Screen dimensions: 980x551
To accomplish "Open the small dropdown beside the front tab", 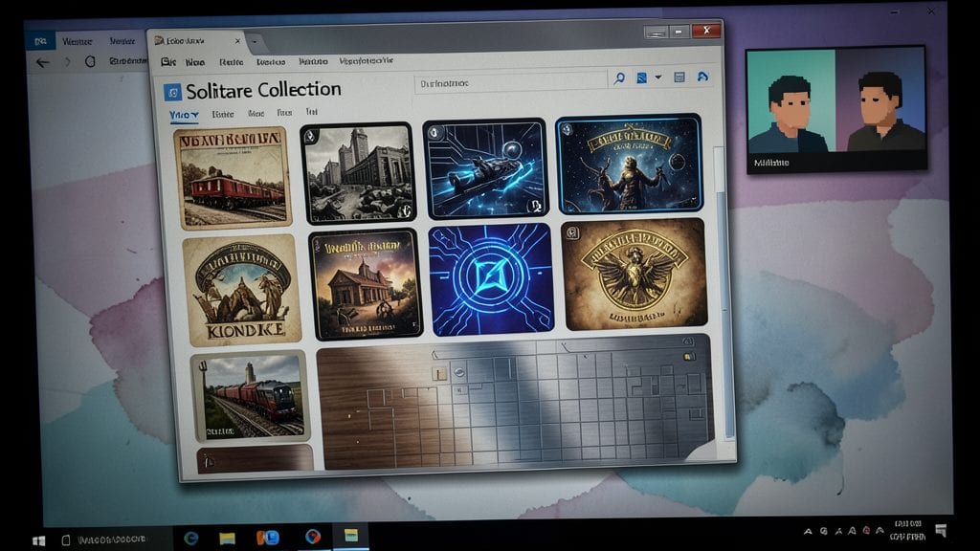I will tap(255, 42).
